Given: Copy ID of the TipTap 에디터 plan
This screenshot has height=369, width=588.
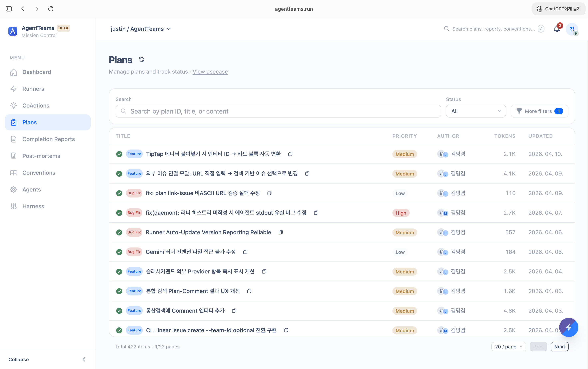Looking at the screenshot, I should click(x=290, y=154).
